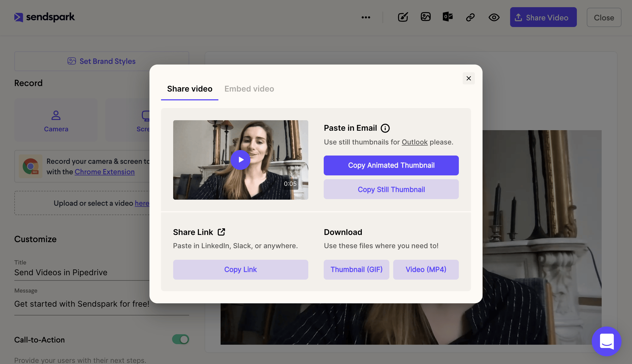Click the Close button in header

(x=604, y=17)
